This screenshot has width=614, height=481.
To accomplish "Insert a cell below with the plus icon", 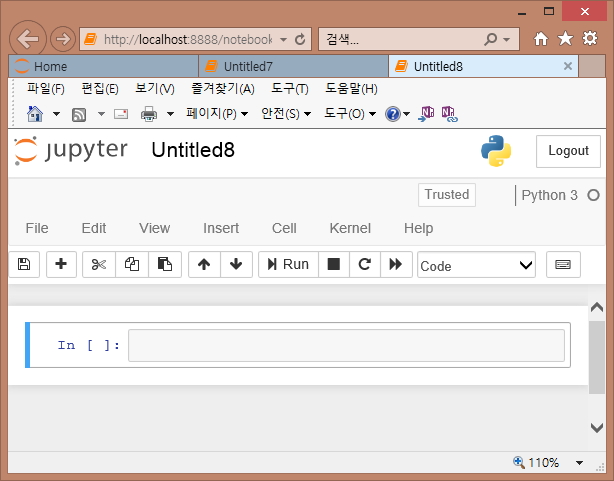I will click(61, 264).
